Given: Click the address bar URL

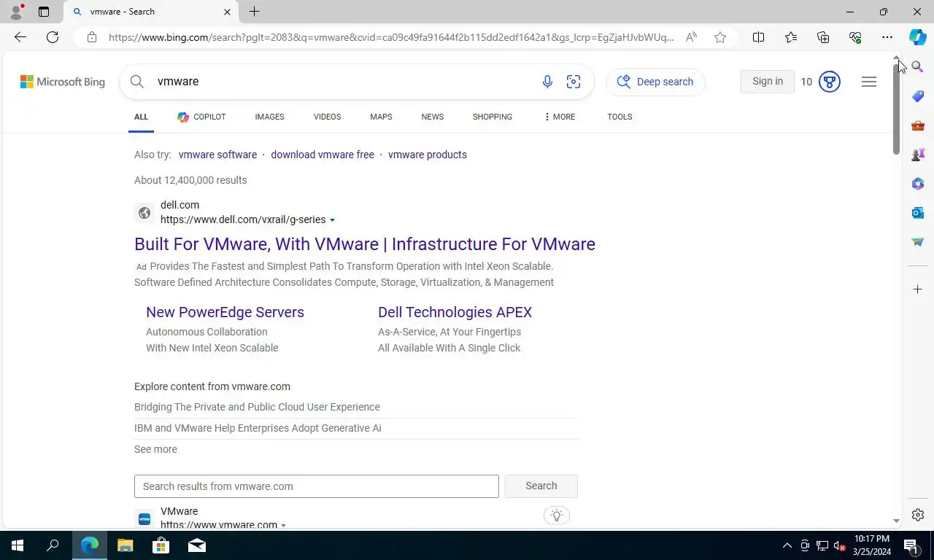Looking at the screenshot, I should (391, 37).
